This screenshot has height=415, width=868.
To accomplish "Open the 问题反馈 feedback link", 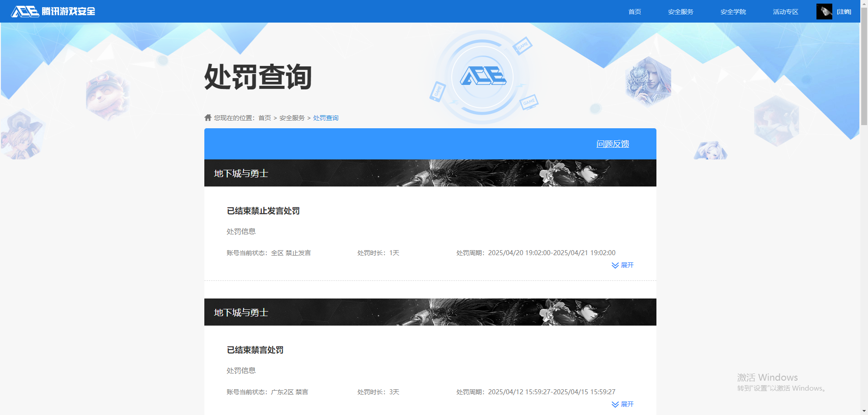I will pyautogui.click(x=613, y=144).
